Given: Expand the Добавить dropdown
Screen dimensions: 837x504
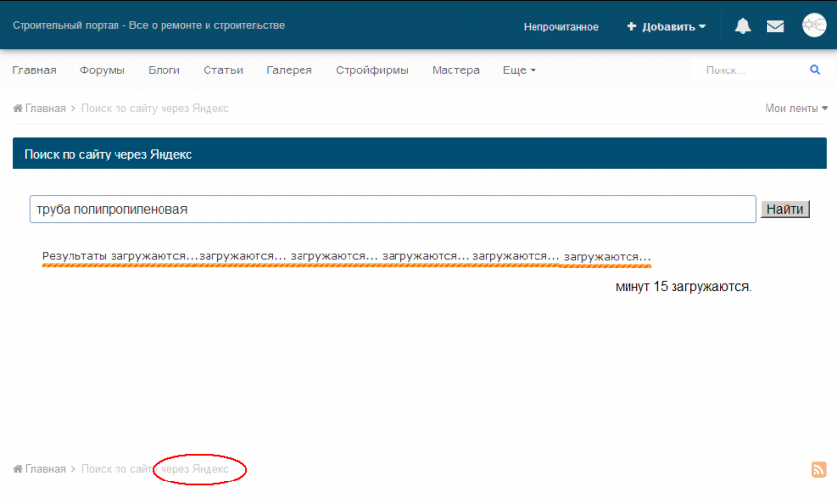Looking at the screenshot, I should click(x=667, y=27).
